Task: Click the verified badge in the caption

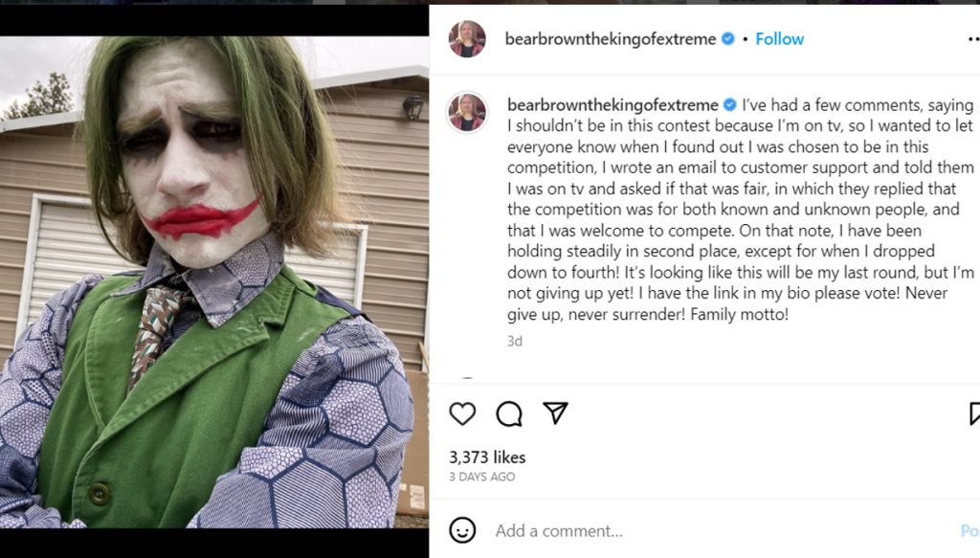Action: (729, 104)
